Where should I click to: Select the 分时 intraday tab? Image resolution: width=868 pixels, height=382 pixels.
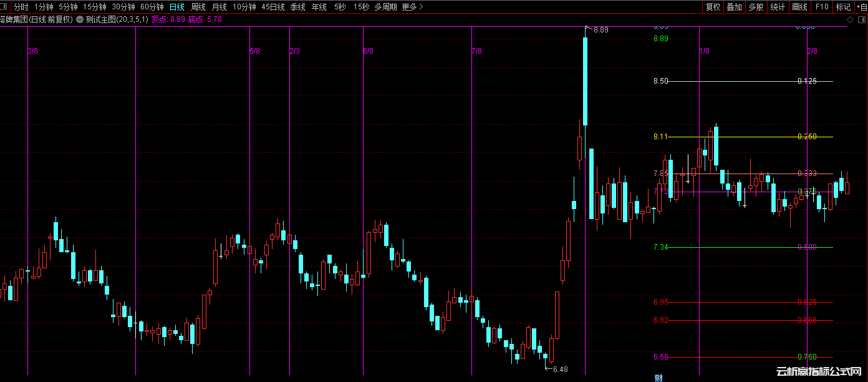tap(21, 7)
